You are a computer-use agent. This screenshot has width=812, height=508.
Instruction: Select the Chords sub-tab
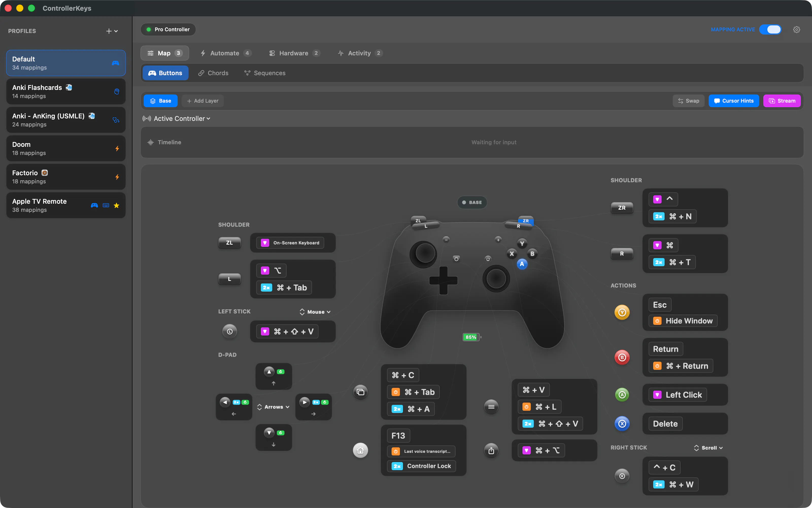point(213,73)
